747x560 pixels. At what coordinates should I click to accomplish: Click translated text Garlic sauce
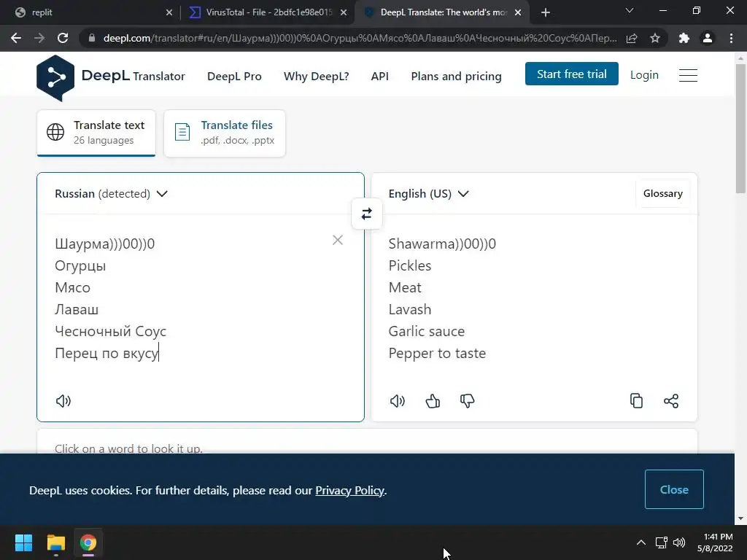point(426,332)
